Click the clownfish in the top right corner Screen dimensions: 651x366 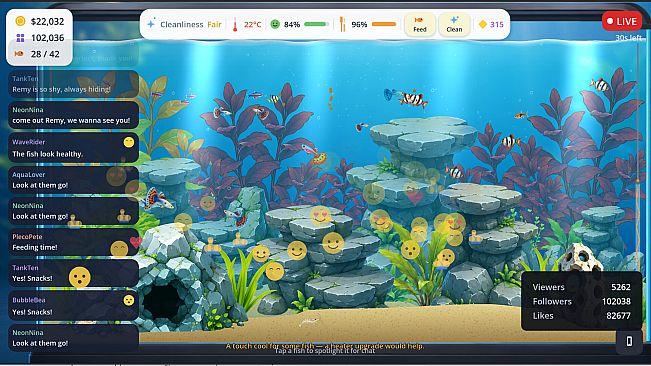pos(600,85)
